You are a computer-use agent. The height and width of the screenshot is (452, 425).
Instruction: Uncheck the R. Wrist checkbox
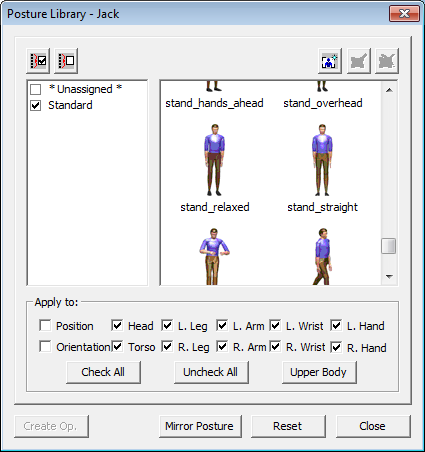[275, 347]
